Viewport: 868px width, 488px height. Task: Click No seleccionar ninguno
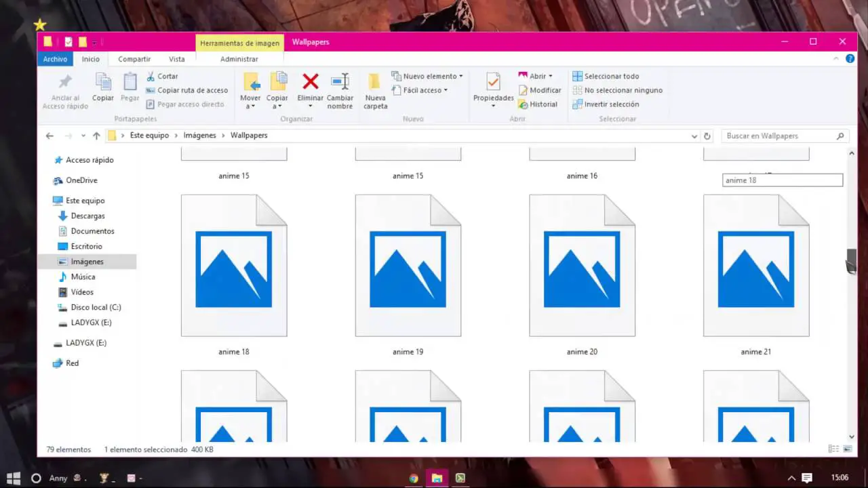(617, 90)
